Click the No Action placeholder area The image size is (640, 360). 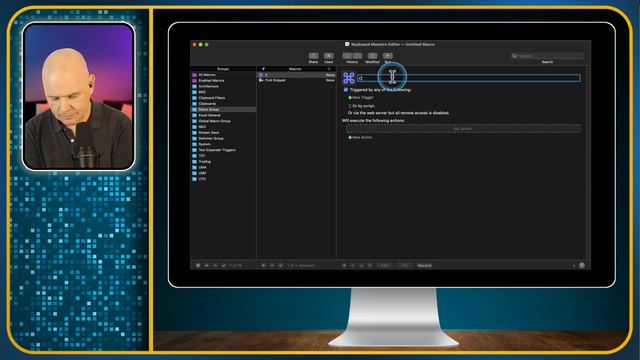(x=463, y=129)
